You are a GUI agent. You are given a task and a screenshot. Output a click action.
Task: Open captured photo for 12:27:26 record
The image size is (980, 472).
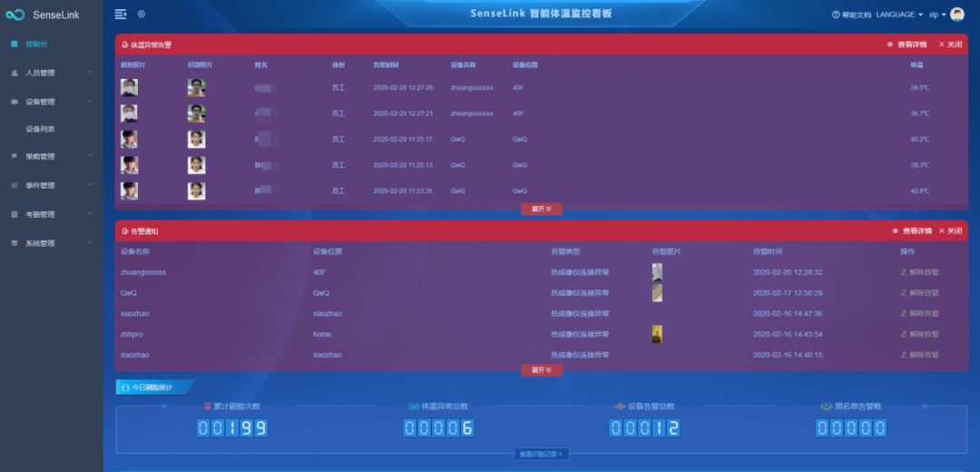pos(130,87)
